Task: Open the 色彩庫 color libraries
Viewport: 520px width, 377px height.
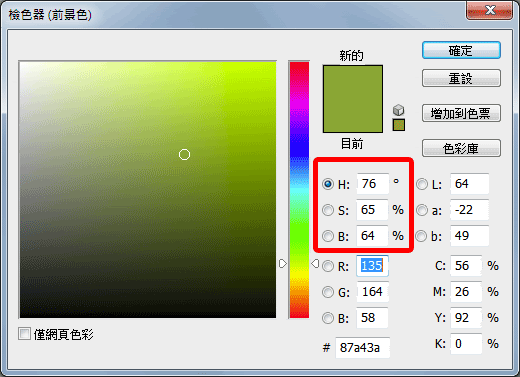Action: point(461,148)
